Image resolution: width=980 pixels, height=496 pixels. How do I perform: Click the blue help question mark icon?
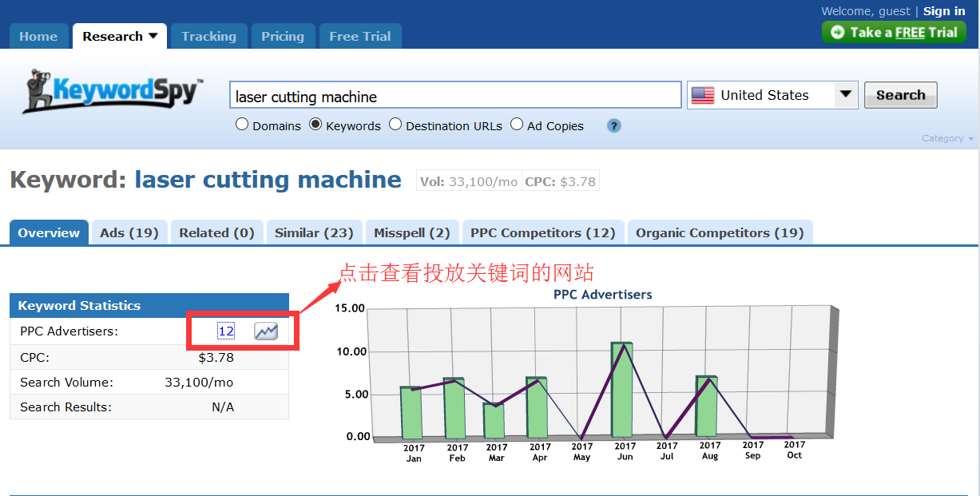pyautogui.click(x=613, y=125)
